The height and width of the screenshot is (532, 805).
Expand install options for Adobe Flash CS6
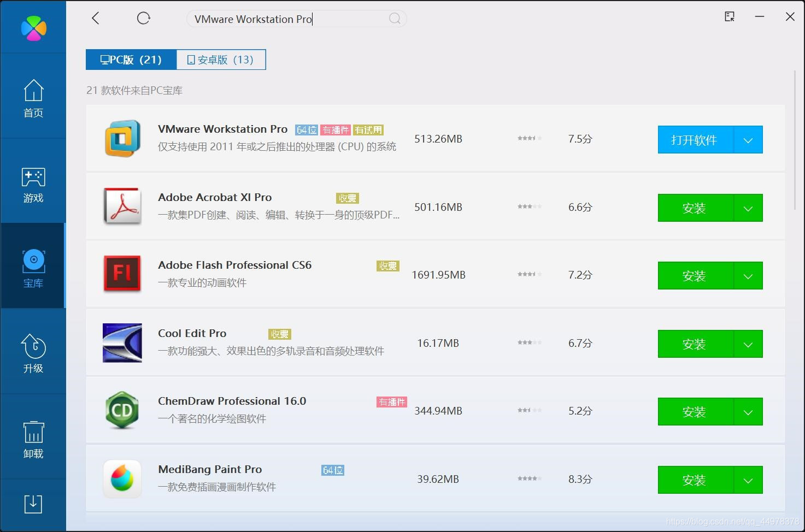(x=748, y=276)
